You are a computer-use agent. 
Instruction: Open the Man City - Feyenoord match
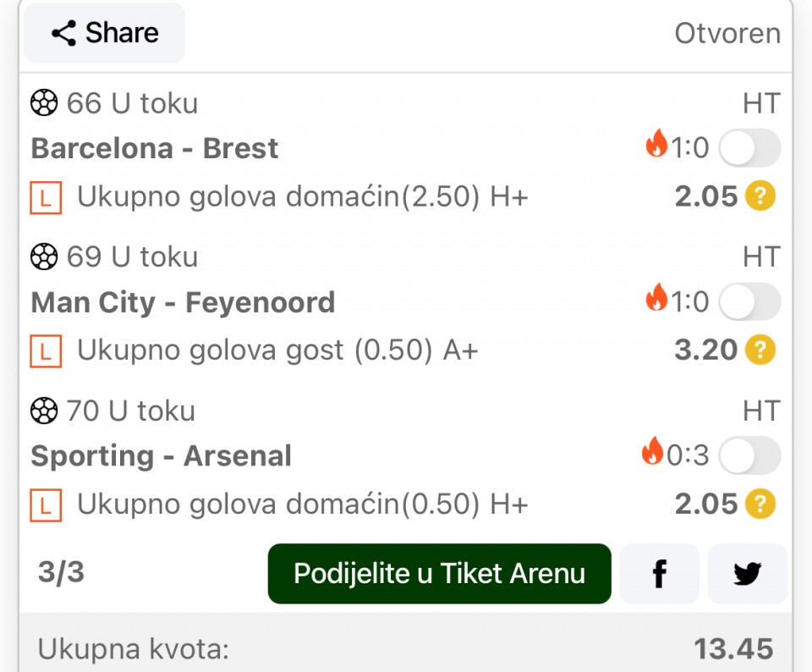click(183, 302)
